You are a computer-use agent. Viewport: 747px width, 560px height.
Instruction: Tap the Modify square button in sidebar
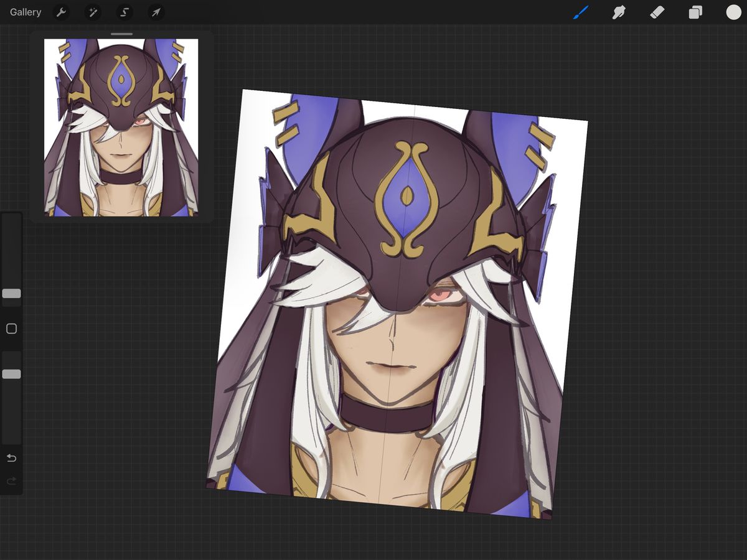tap(11, 329)
